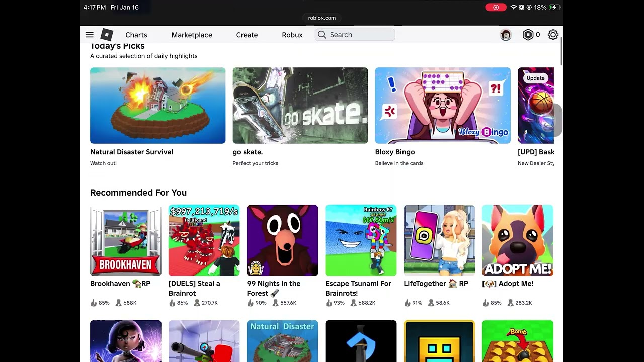The height and width of the screenshot is (362, 644).
Task: Click LifeTogether 91% thumbs-up icon
Action: [x=407, y=303]
